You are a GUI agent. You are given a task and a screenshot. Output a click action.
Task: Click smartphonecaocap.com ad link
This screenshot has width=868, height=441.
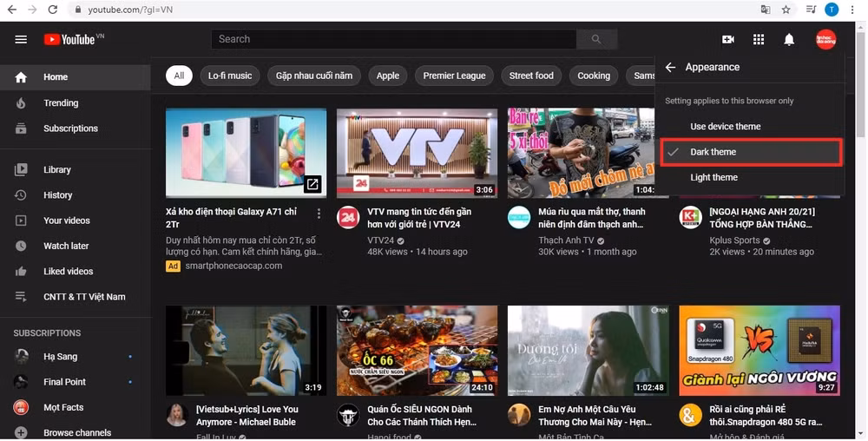233,266
